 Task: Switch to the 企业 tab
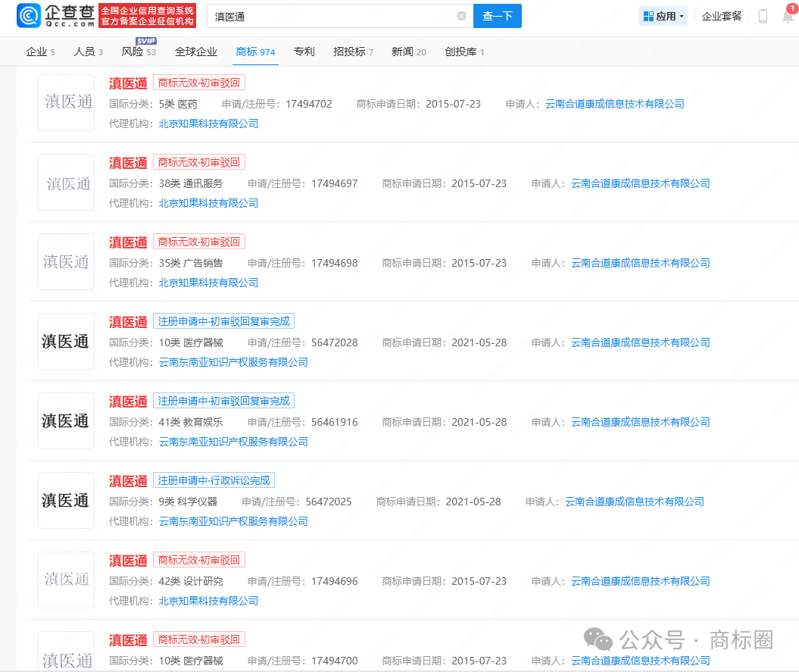40,52
